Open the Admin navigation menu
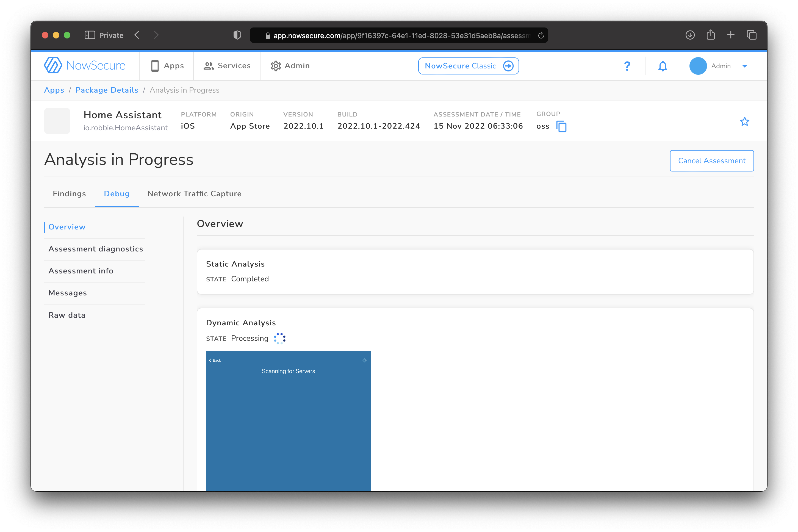This screenshot has height=532, width=798. (290, 66)
